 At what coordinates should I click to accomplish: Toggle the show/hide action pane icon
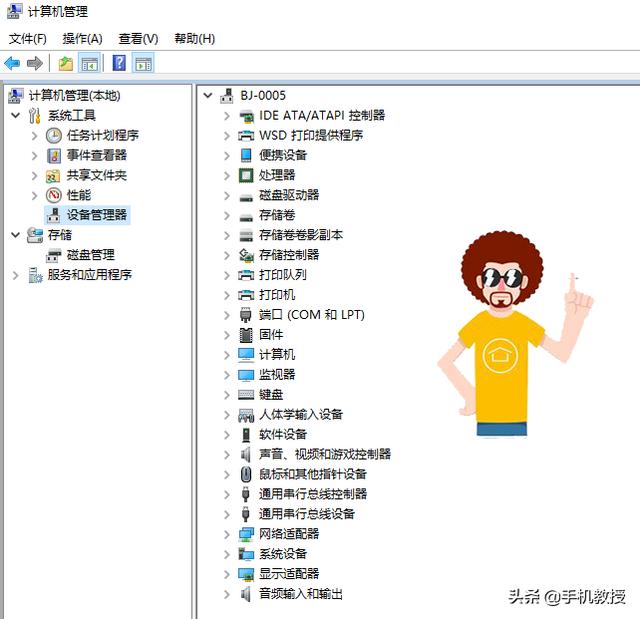pos(143,63)
